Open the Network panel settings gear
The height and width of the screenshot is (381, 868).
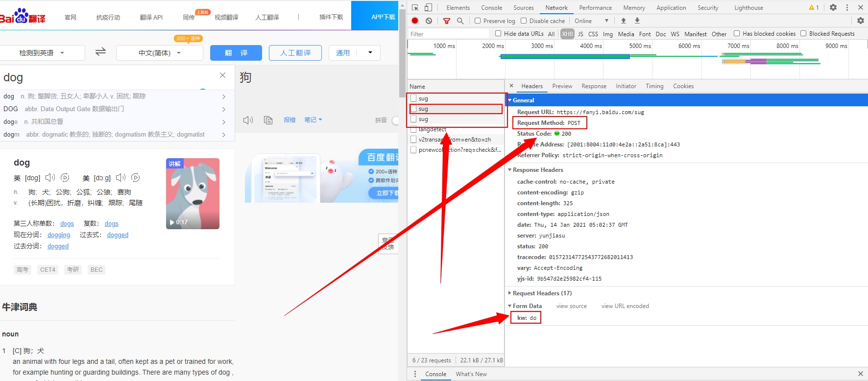pyautogui.click(x=860, y=21)
